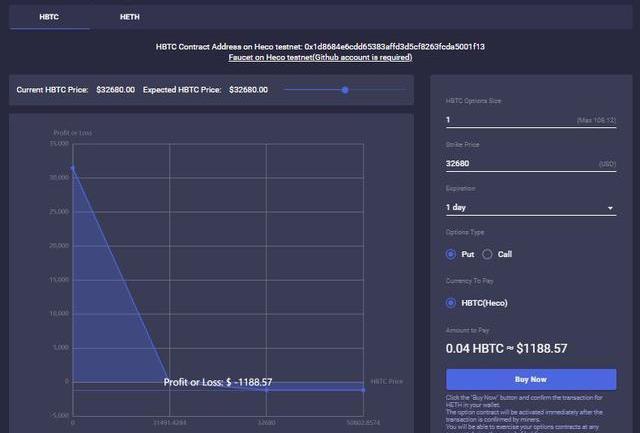Viewport: 640px width, 433px height.
Task: Click the chart data point at price 0
Action: (72, 168)
